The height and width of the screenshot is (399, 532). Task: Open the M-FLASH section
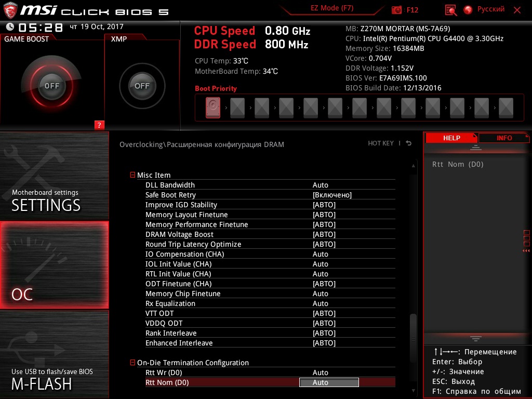coord(54,354)
